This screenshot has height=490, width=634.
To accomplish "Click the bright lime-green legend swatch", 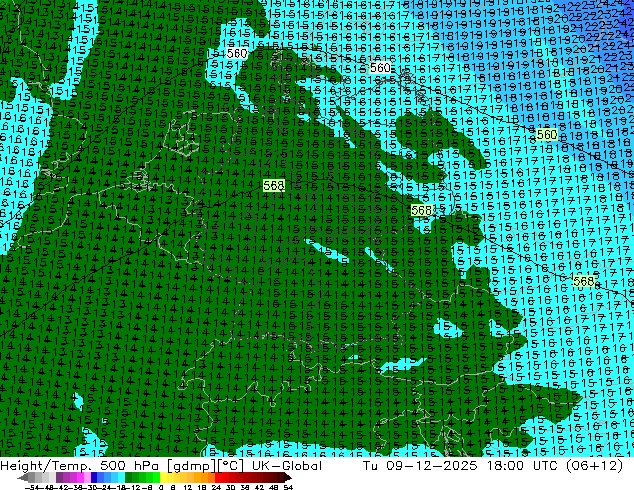I will coord(156,477).
